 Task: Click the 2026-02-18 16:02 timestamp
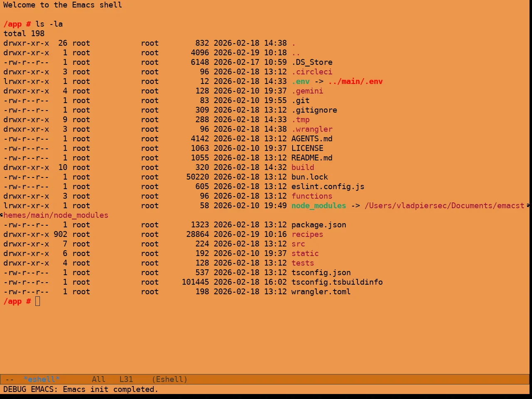coord(250,282)
